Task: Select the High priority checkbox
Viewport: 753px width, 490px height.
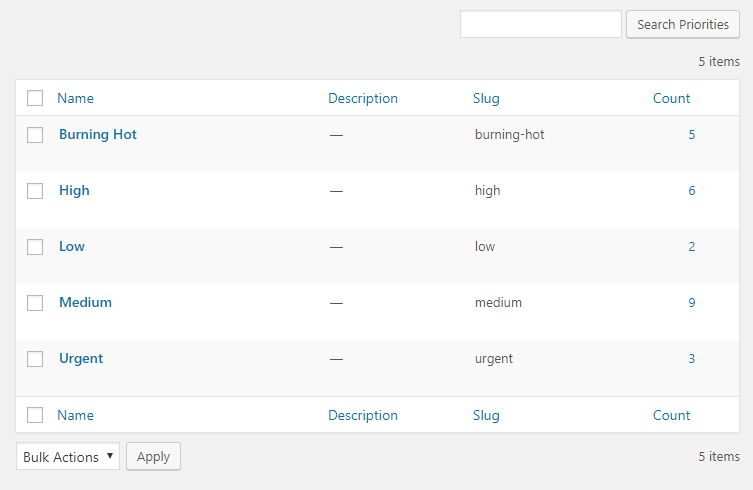Action: tap(35, 191)
